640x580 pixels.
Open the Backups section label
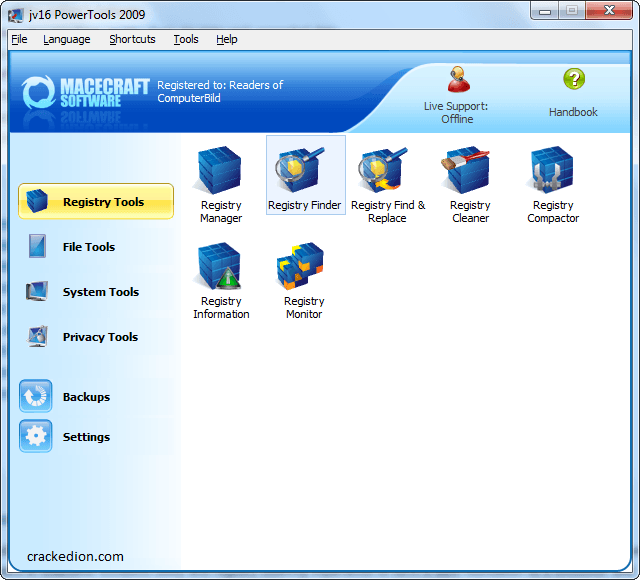(86, 397)
